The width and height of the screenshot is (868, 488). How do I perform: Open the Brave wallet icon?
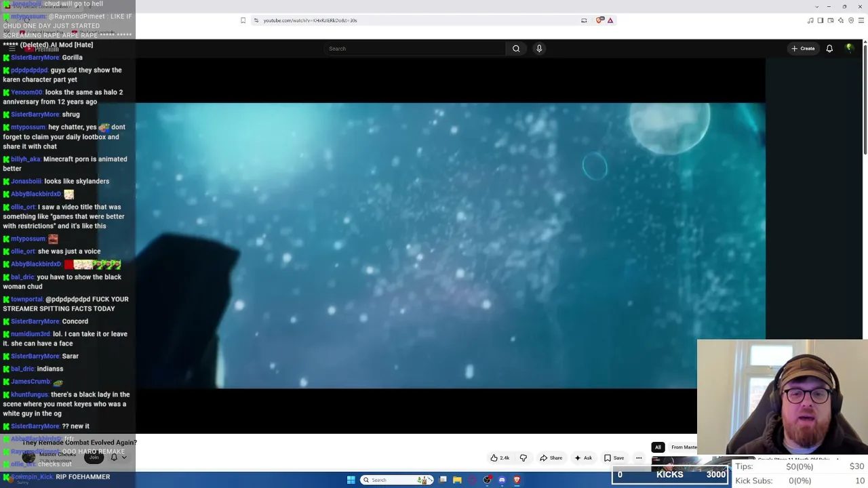tap(831, 20)
